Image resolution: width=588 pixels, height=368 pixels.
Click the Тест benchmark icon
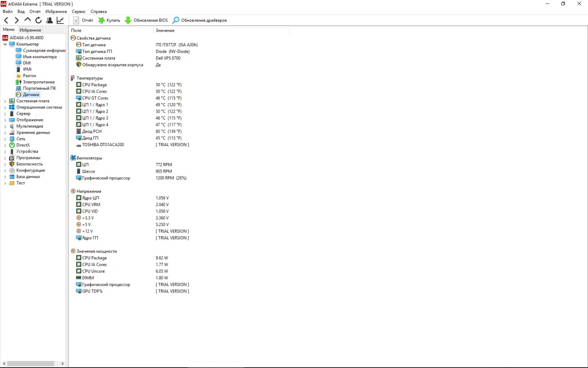(x=12, y=183)
